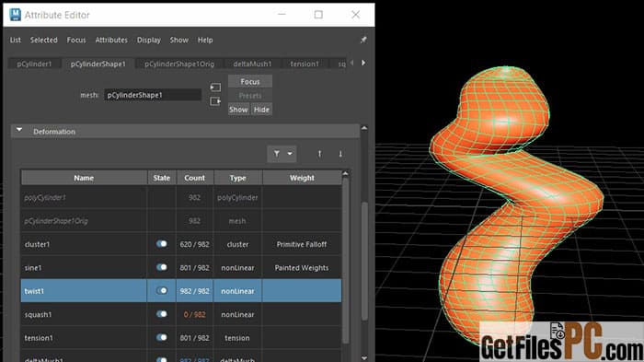Toggle the squash1 state switch
This screenshot has width=644, height=362.
coord(162,314)
